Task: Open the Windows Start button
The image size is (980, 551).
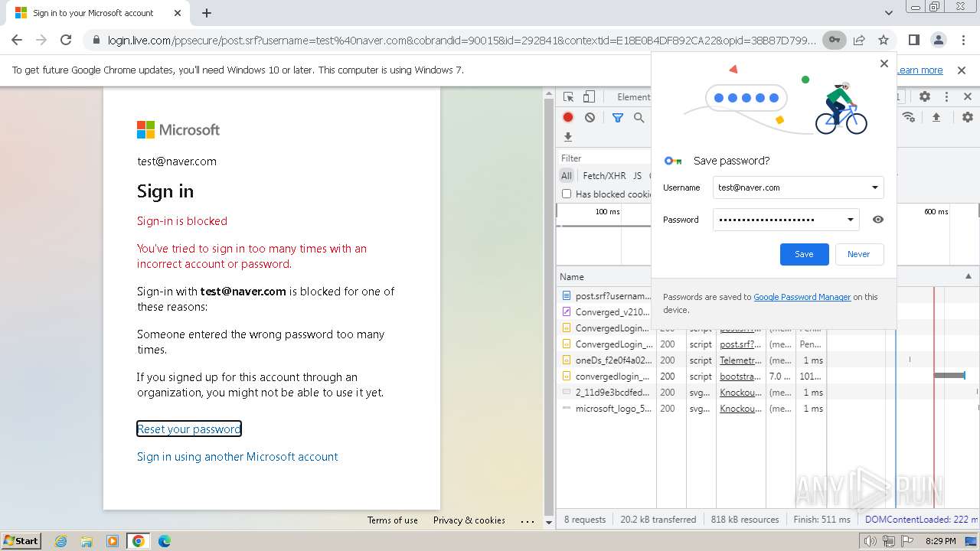Action: (21, 540)
